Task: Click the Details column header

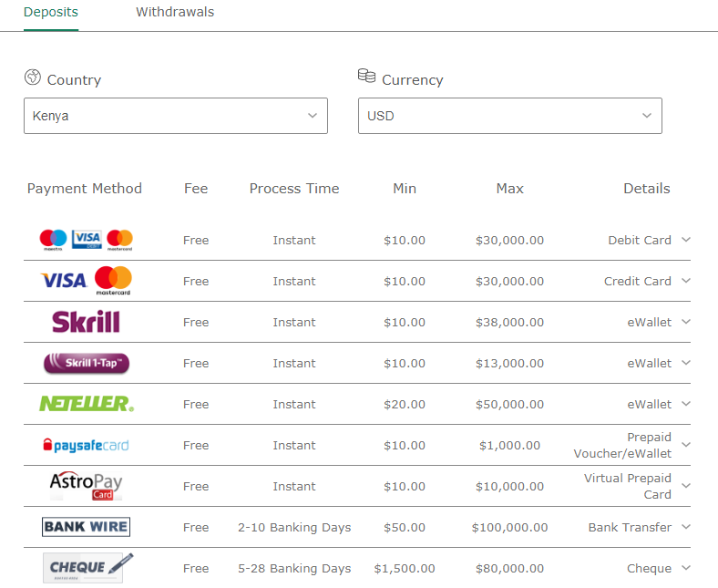Action: [647, 189]
